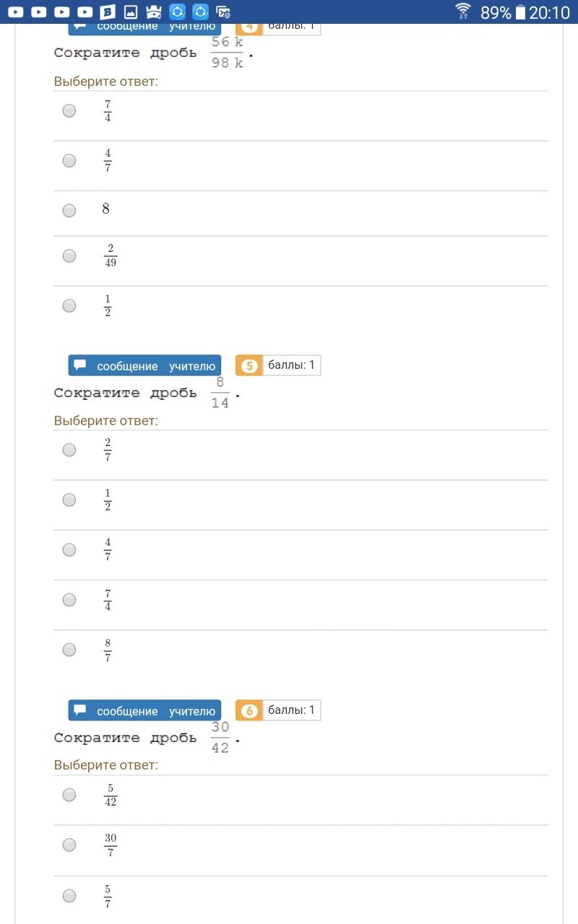Screen dimensions: 578x924
Task: Select answer 5/7 for fraction 30/42
Action: click(69, 896)
